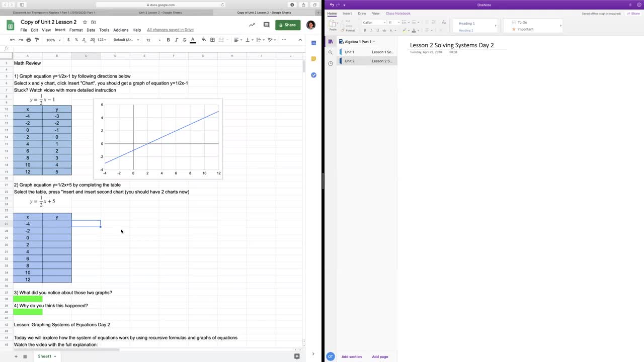
Task: Star the Copy of Unit 2 Lesson 2 document
Action: [85, 22]
